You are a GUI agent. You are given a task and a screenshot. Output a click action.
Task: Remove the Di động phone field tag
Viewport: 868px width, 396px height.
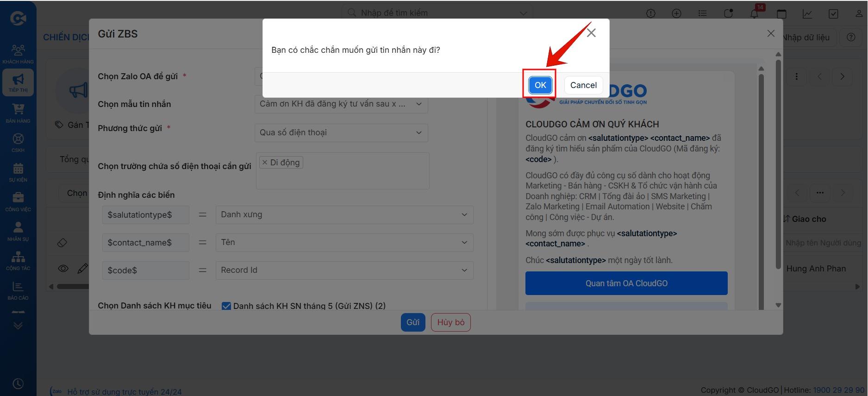265,163
